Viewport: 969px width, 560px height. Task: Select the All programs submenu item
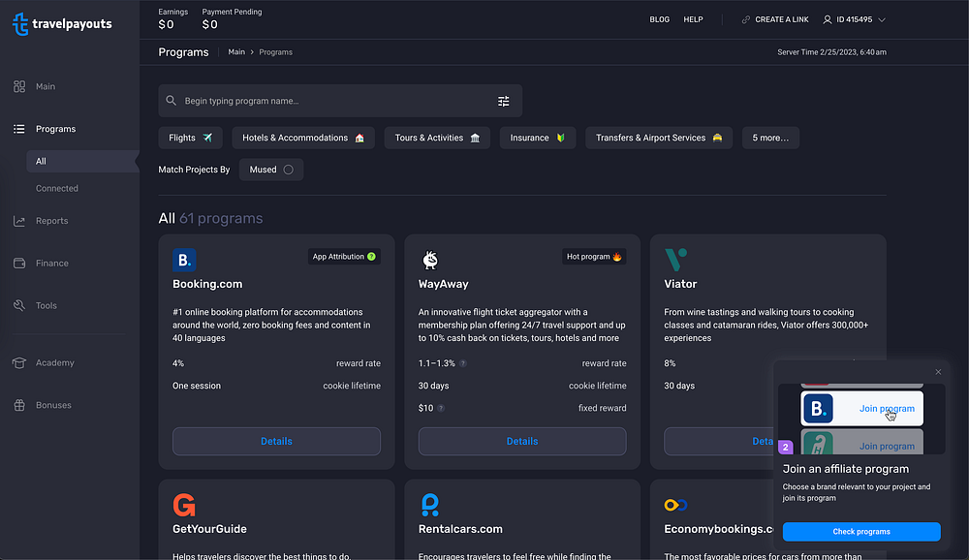click(82, 162)
